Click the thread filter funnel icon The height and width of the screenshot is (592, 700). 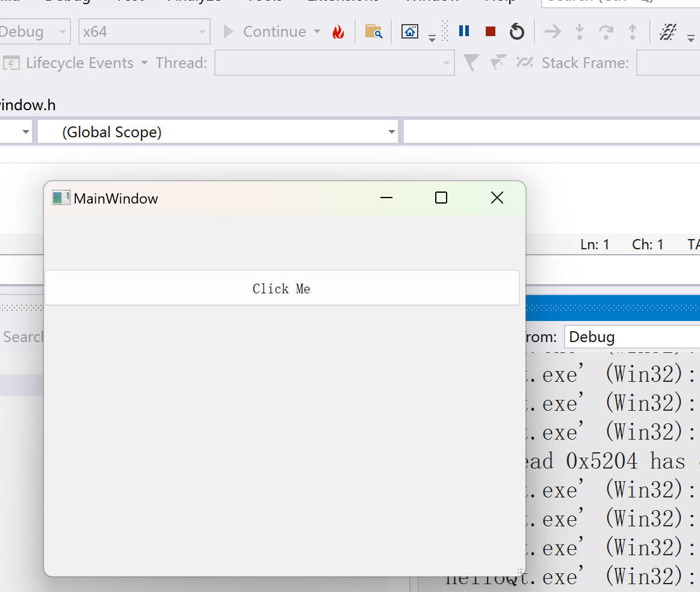click(x=471, y=63)
